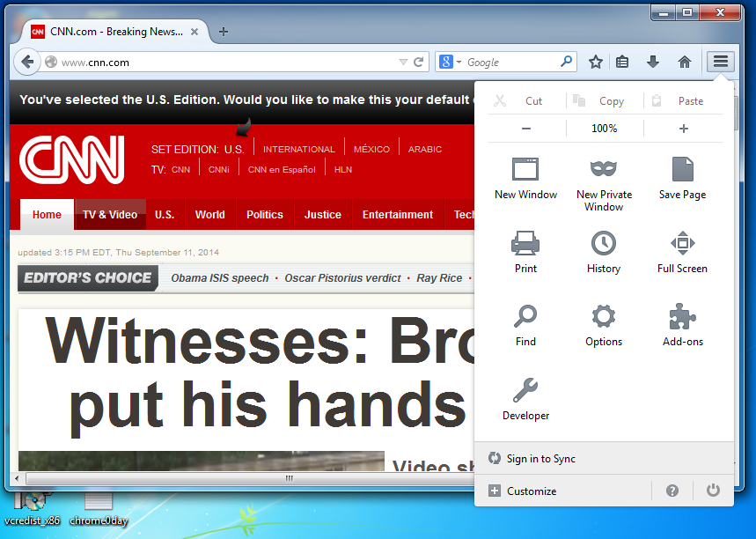Open a new tab with plus button
Image resolution: width=756 pixels, height=539 pixels.
coord(224,32)
